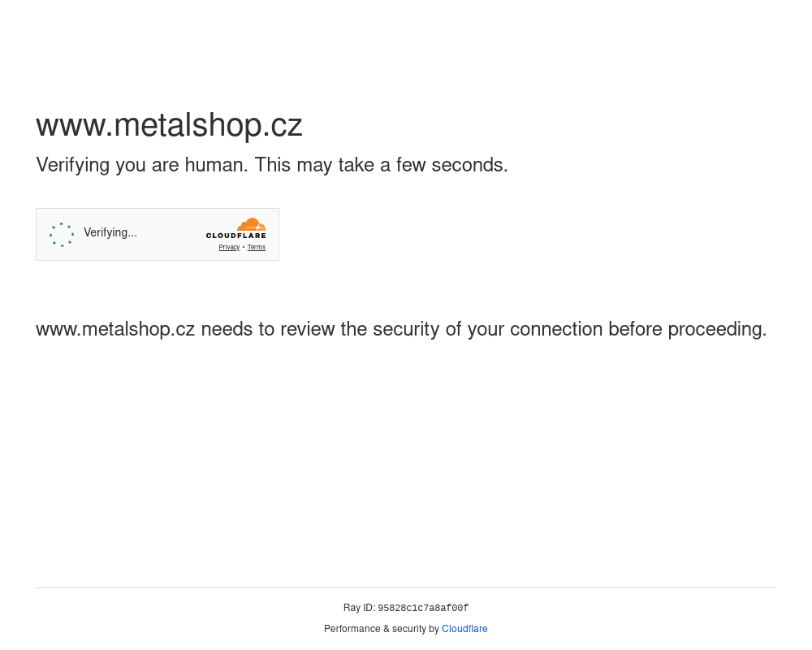This screenshot has width=812, height=650.
Task: Click the dot separator between Privacy and Terms
Action: [244, 247]
